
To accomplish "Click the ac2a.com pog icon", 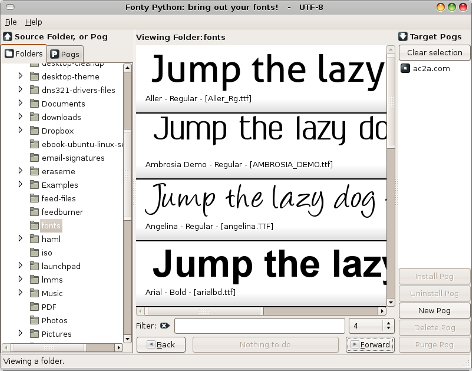I will click(x=405, y=68).
